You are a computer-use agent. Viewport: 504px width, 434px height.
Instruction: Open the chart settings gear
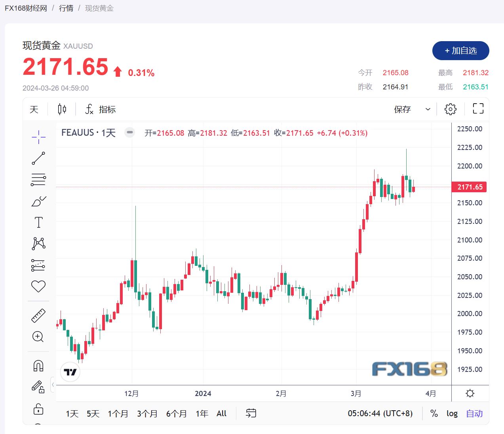tap(450, 109)
